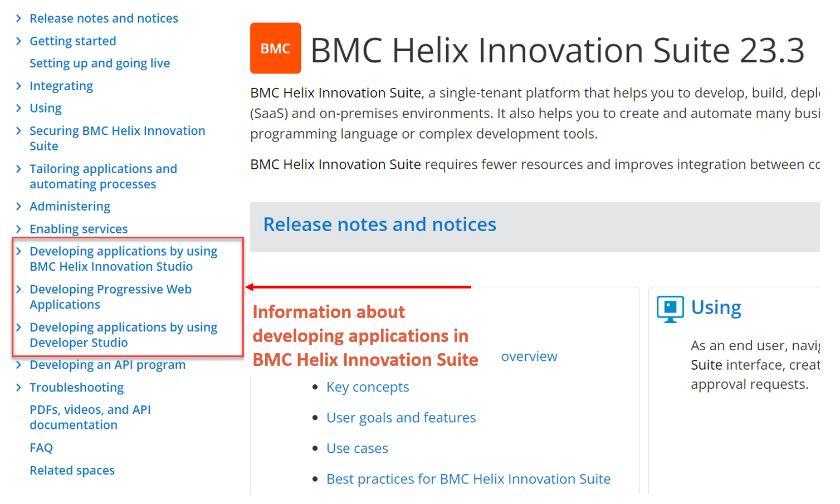Go to Related spaces in sidebar
The height and width of the screenshot is (504, 840).
pyautogui.click(x=72, y=471)
